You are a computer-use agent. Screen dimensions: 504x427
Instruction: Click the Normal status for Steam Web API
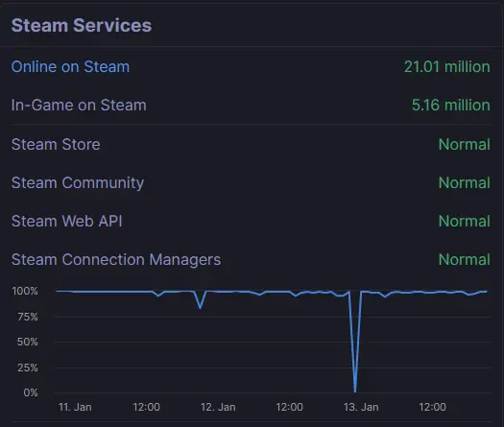[x=465, y=221]
